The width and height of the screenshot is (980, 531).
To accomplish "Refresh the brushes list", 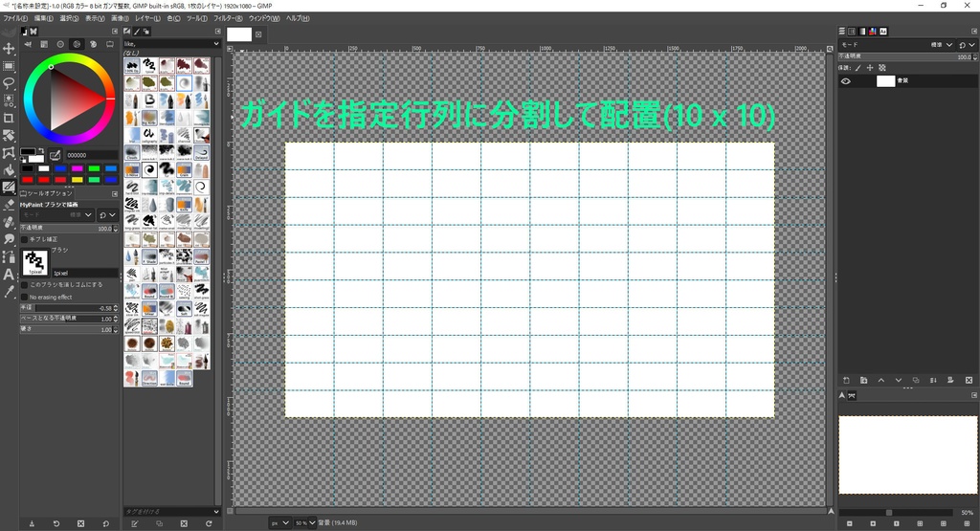I will (x=209, y=523).
